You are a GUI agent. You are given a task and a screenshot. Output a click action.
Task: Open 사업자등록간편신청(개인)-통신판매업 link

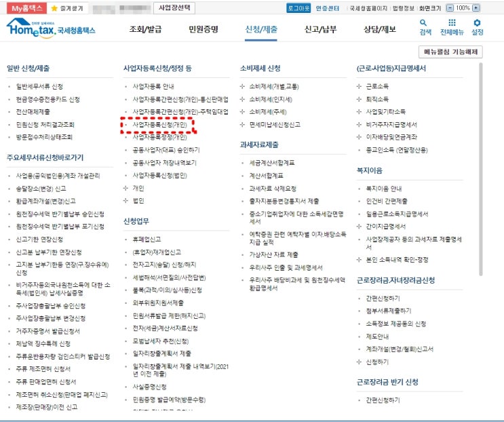point(180,99)
